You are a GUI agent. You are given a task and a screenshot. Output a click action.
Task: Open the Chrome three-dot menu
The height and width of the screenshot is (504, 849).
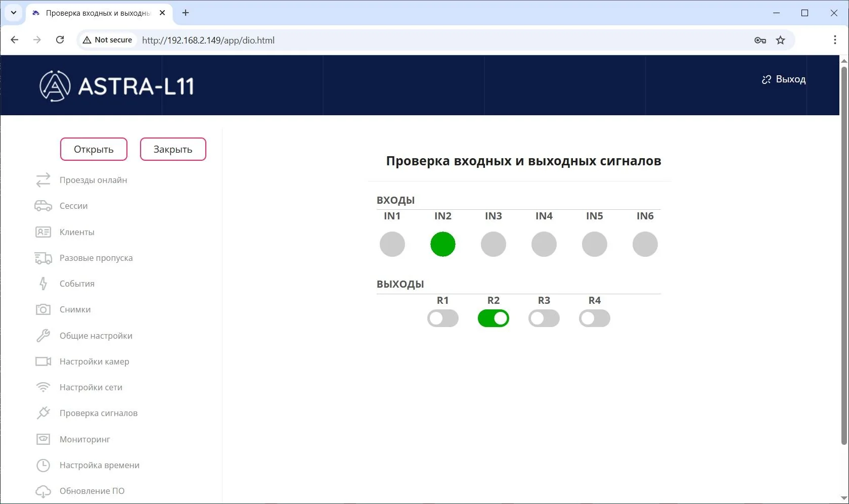pyautogui.click(x=834, y=40)
